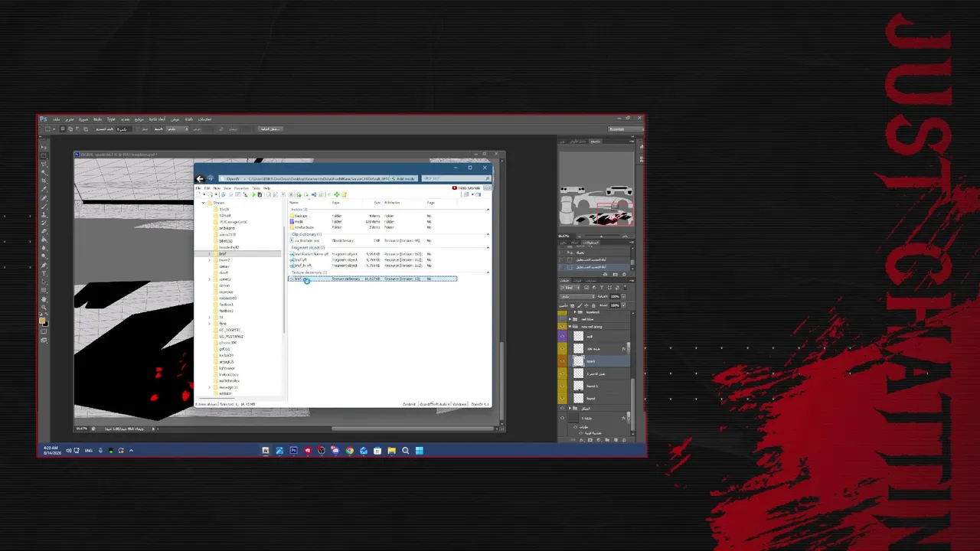
Task: Click the foreground color swatch in Tools panel
Action: [43, 321]
